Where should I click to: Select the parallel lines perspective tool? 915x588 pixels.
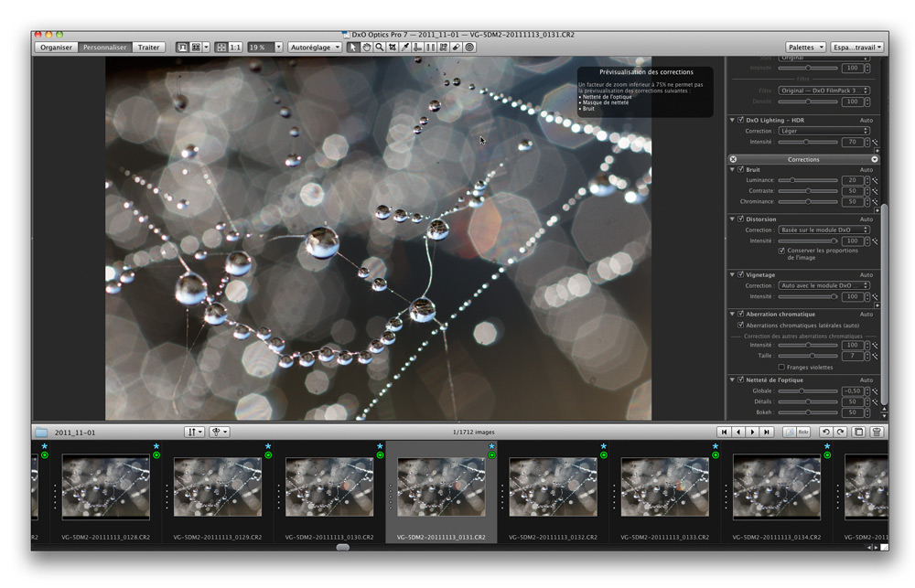[431, 48]
